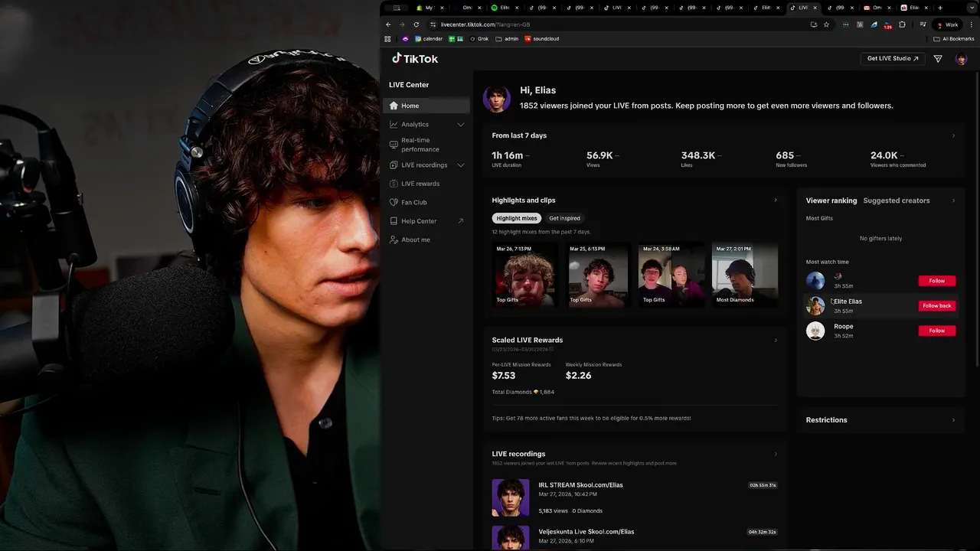
Task: Click Get LIVE Studio button
Action: (893, 59)
